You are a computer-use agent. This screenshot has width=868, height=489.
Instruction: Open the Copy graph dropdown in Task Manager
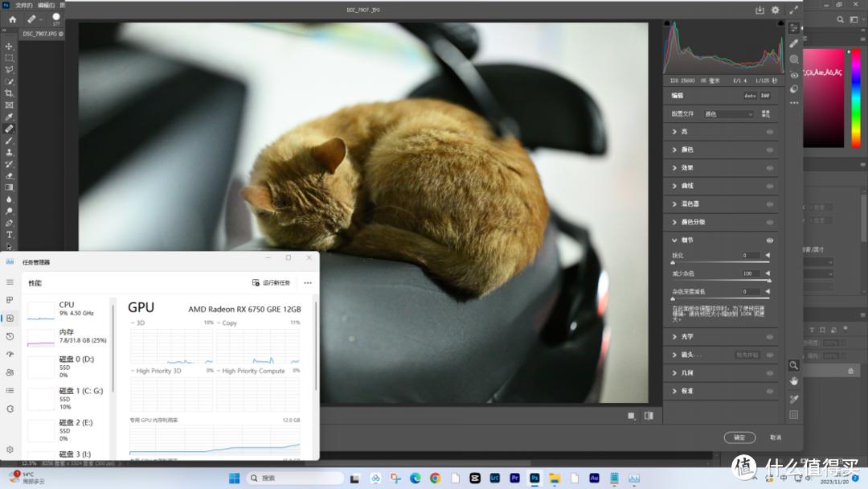(219, 323)
